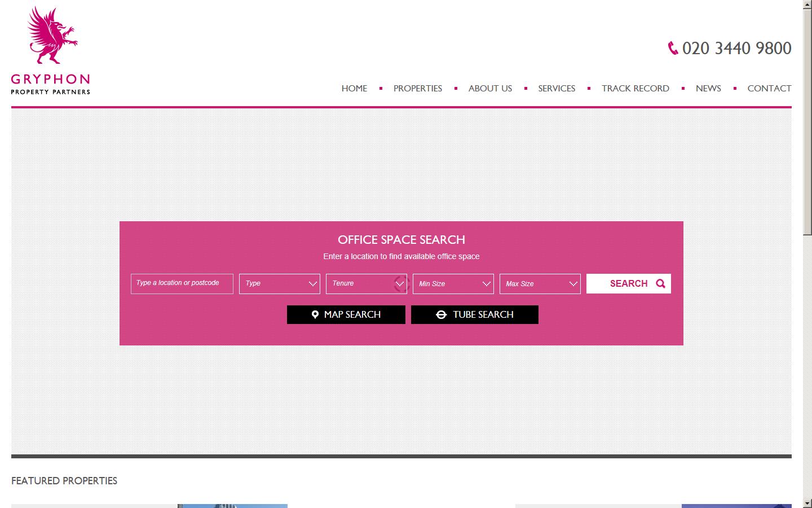This screenshot has width=812, height=508.
Task: Click the map pin icon
Action: tap(315, 315)
